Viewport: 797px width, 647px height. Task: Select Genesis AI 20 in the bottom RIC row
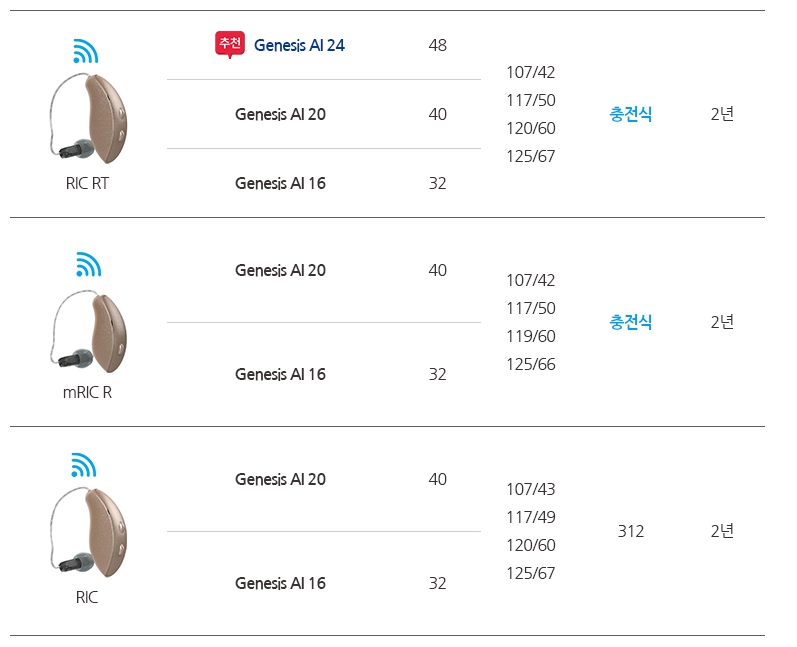point(280,479)
